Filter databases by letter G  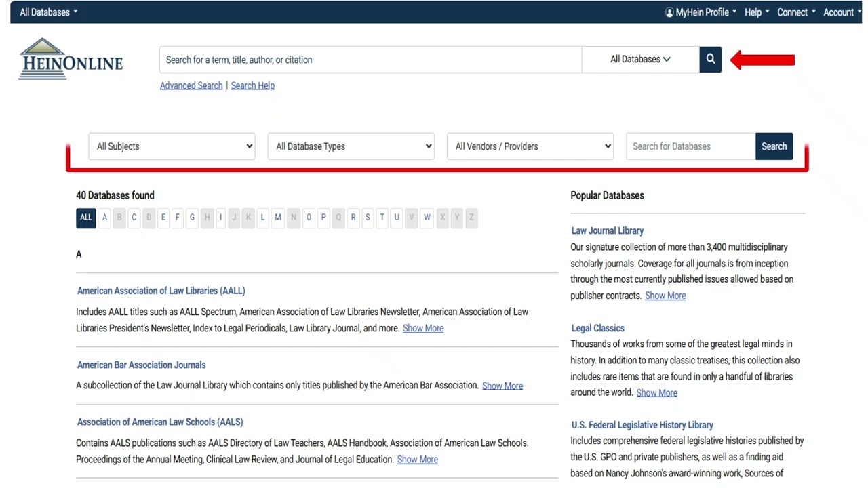click(192, 218)
